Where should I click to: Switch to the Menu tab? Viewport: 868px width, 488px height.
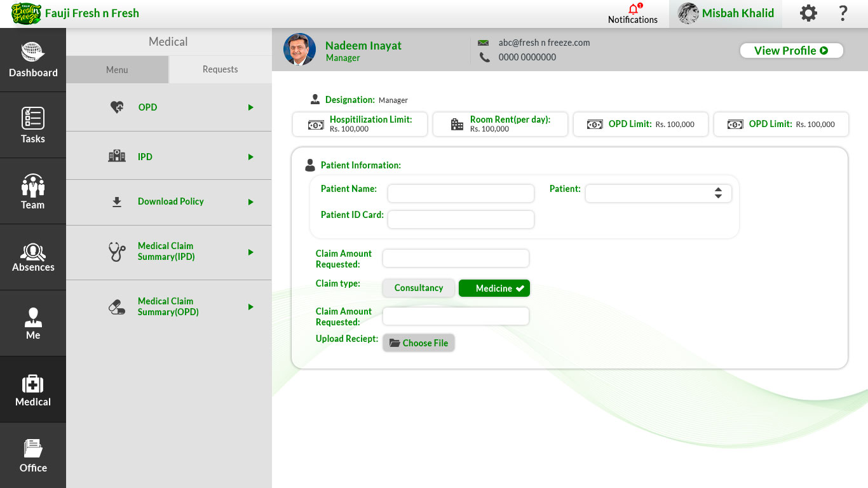pyautogui.click(x=117, y=69)
